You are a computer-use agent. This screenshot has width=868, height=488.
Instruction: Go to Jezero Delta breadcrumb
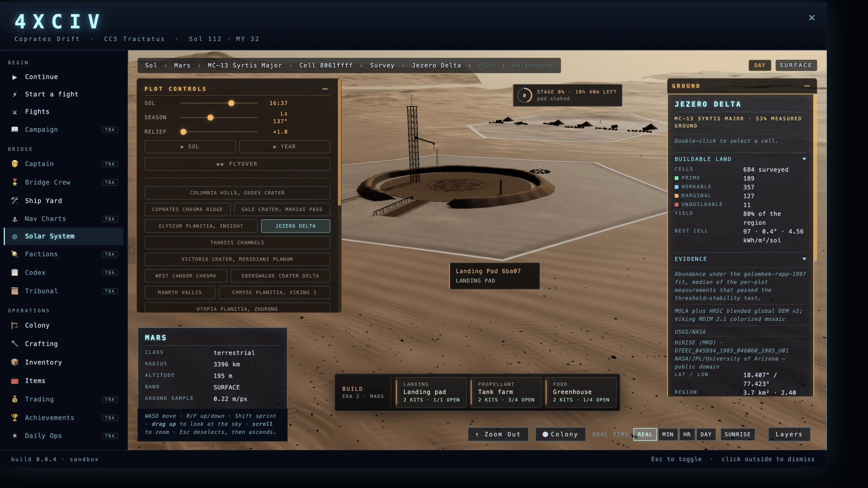(436, 65)
